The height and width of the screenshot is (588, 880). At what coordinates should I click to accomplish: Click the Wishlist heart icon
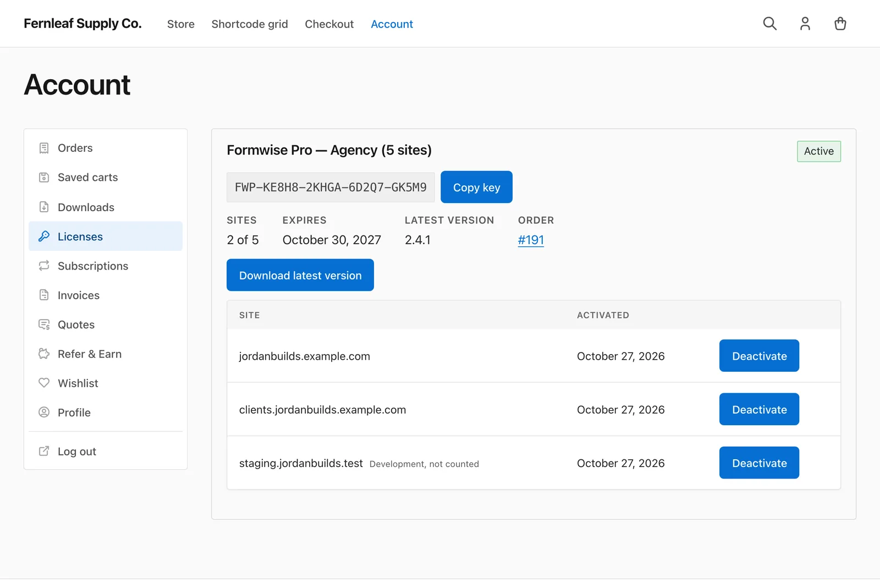[44, 383]
